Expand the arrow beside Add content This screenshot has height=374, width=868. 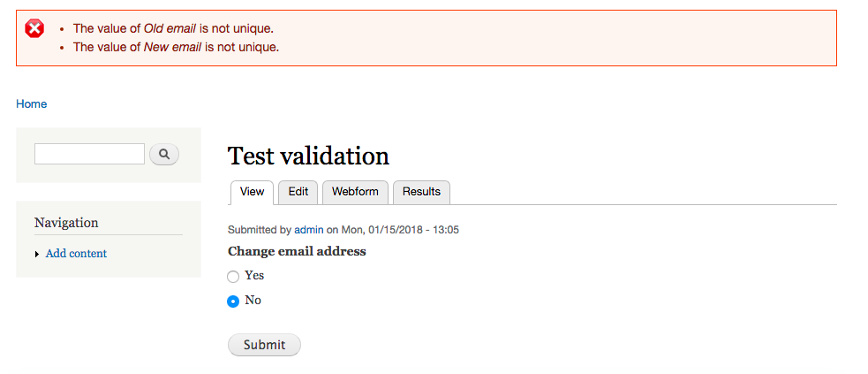pos(37,255)
